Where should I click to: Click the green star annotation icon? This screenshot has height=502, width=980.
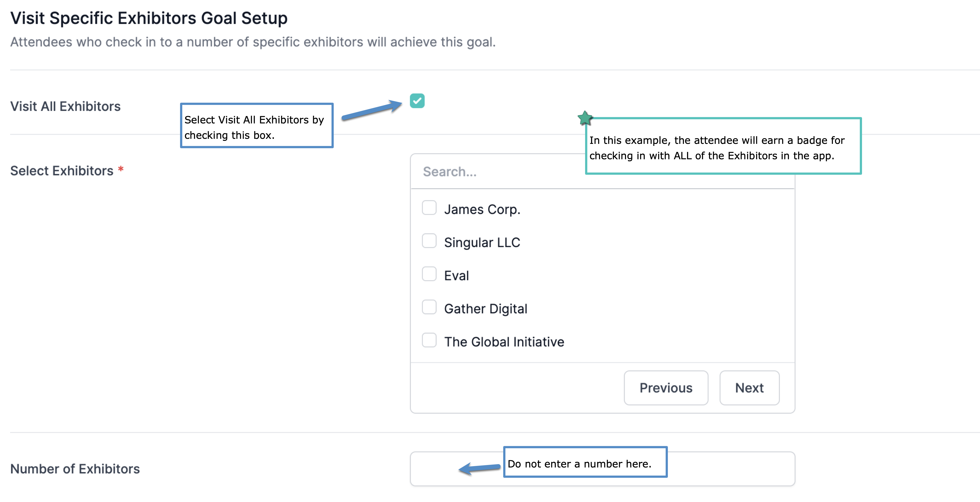585,118
